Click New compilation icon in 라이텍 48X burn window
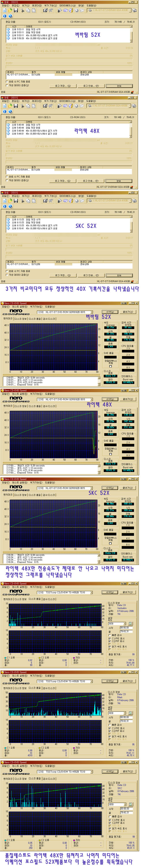This screenshot has height=868, width=153. point(4,106)
